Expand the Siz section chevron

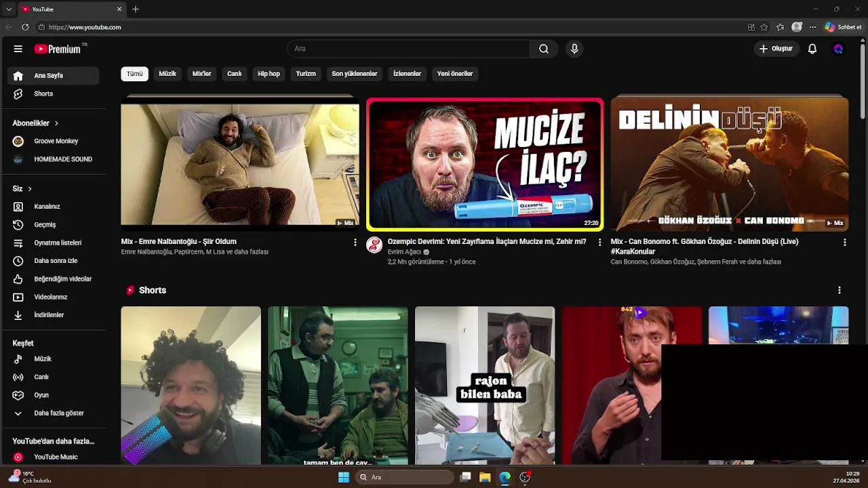click(x=30, y=188)
